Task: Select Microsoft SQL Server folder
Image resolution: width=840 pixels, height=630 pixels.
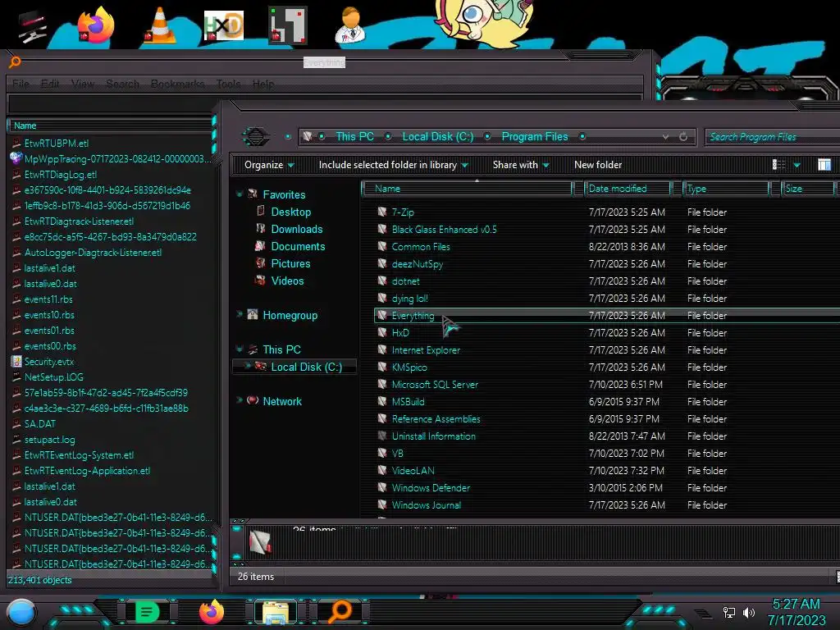Action: [607, 384]
